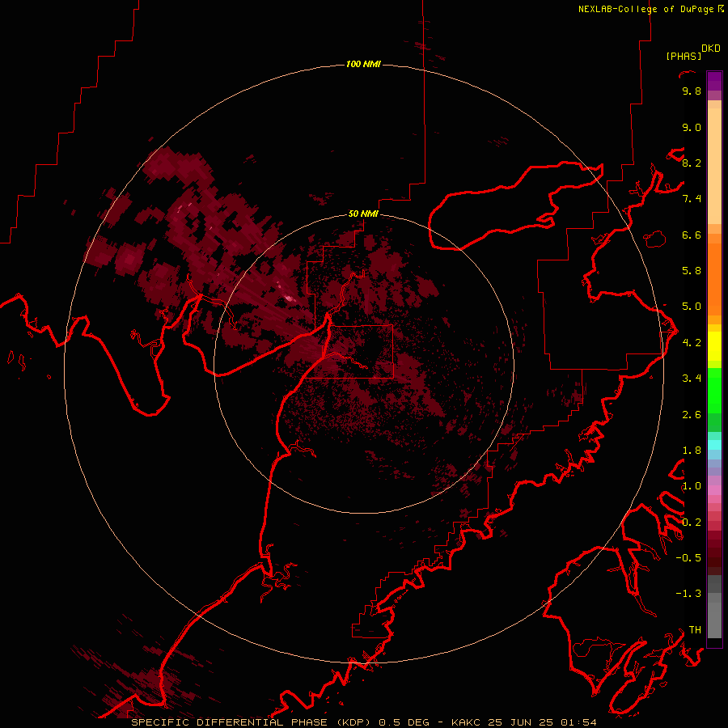
Task: Pick the pink color bar segment
Action: pyautogui.click(x=714, y=490)
